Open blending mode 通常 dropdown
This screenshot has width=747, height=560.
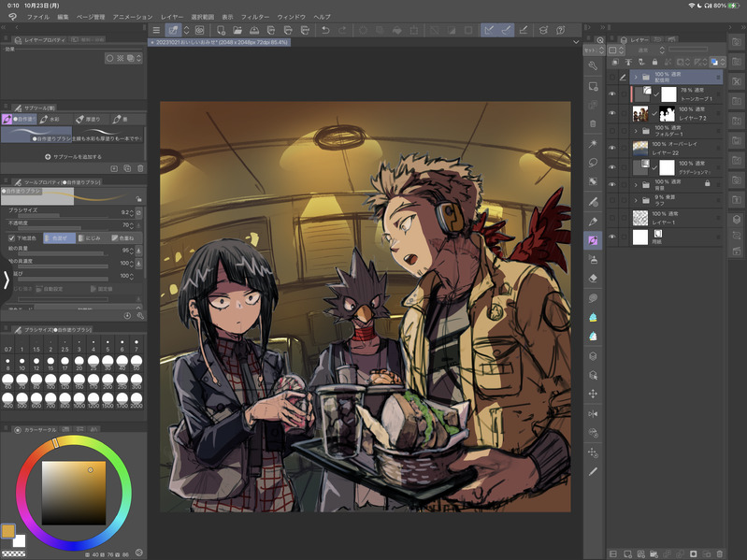647,50
